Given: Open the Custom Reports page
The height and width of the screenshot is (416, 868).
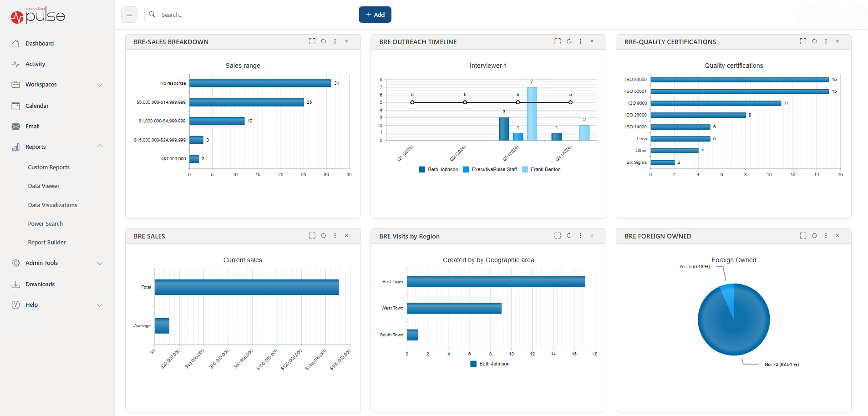Looking at the screenshot, I should pos(49,167).
